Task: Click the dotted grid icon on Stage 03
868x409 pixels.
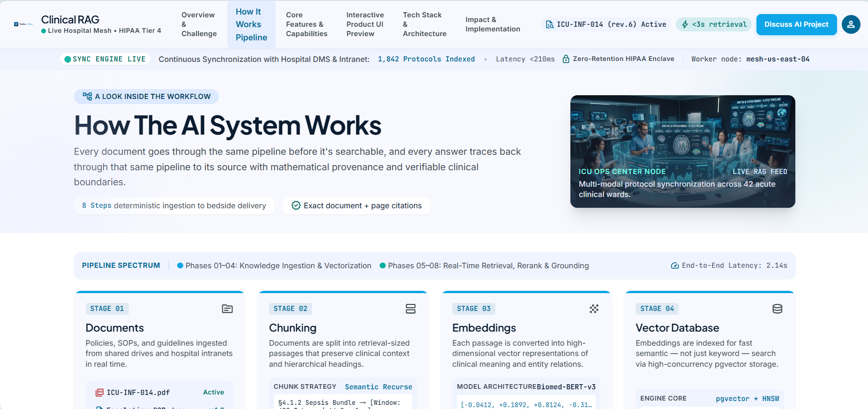Action: click(x=594, y=309)
